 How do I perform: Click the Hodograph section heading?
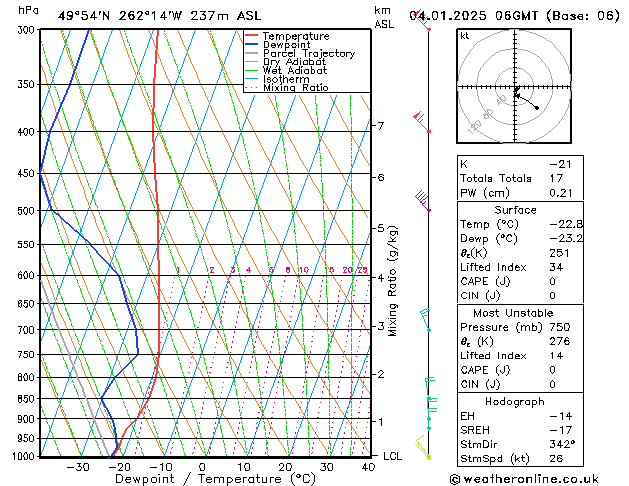(515, 401)
